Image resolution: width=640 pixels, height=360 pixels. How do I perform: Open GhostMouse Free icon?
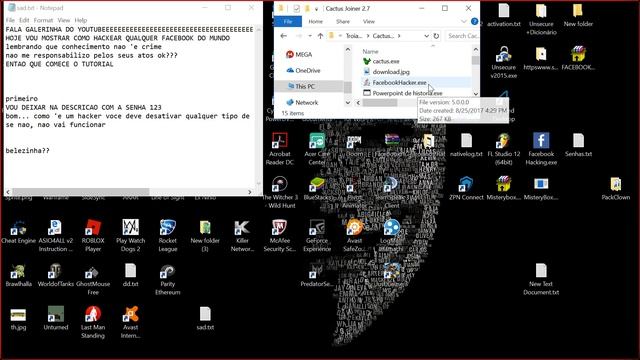tap(93, 280)
